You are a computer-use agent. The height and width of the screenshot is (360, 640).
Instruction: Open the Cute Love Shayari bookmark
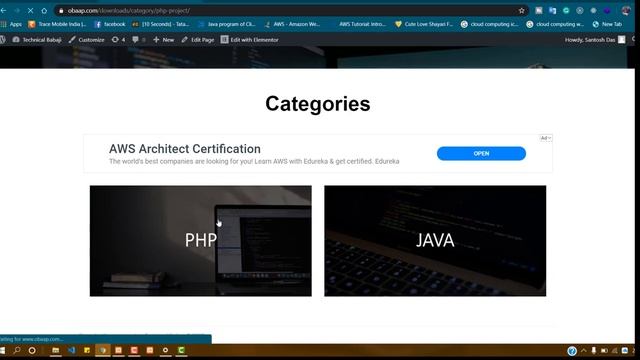point(424,24)
